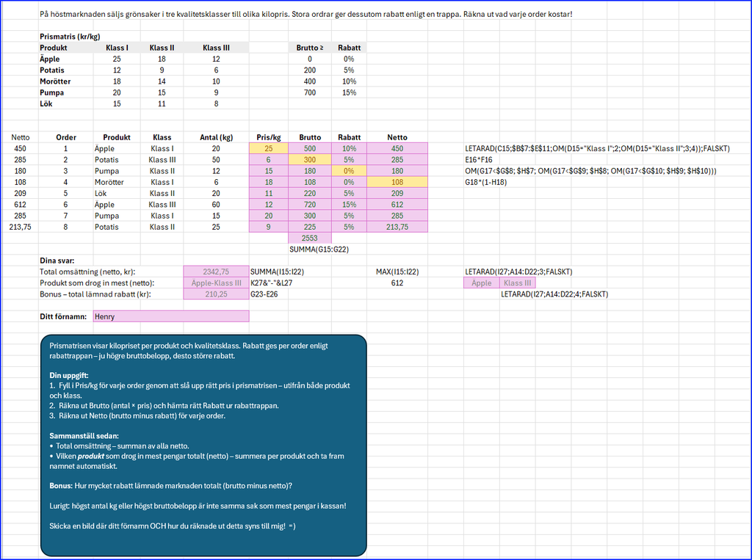
Task: Click the formula text K27&"-"&L27
Action: tap(272, 283)
